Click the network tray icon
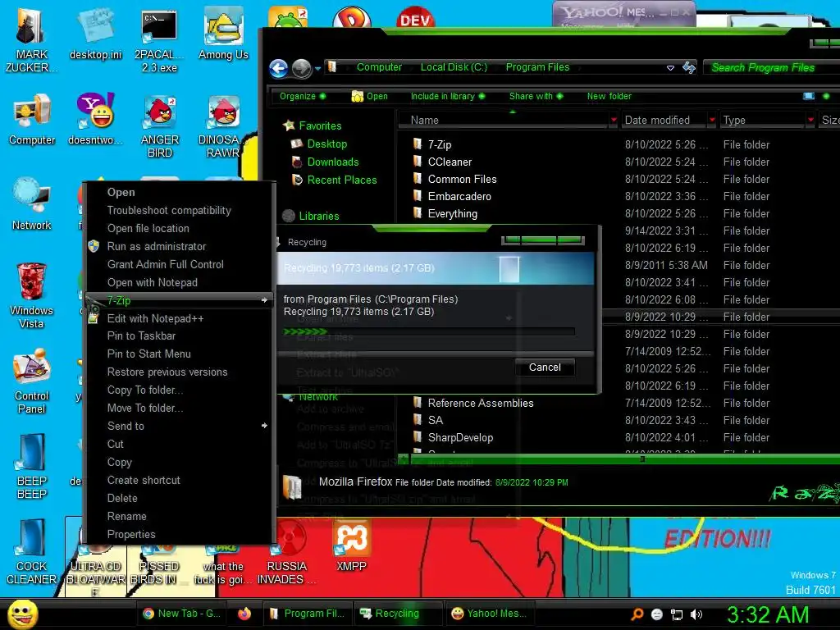 677,614
